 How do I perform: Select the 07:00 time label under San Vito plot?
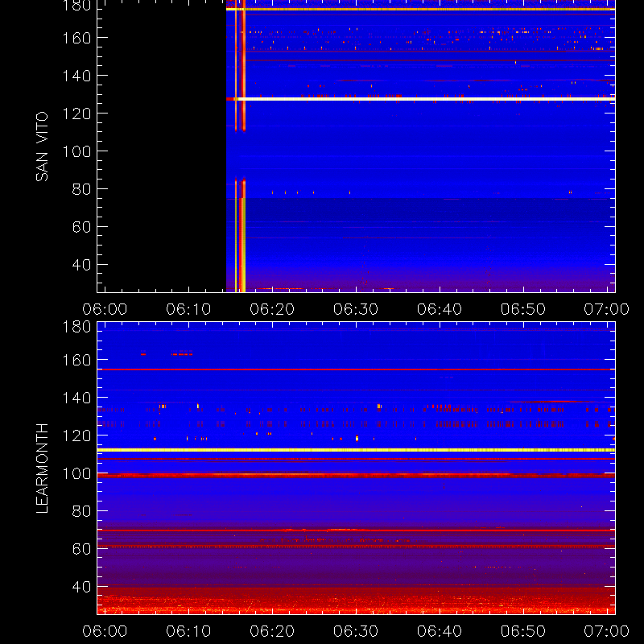tap(607, 309)
